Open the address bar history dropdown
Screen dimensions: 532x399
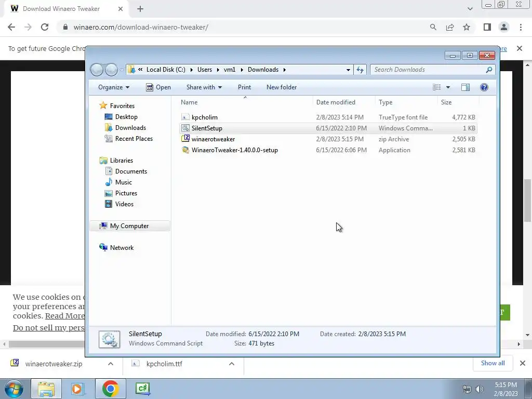(x=348, y=70)
